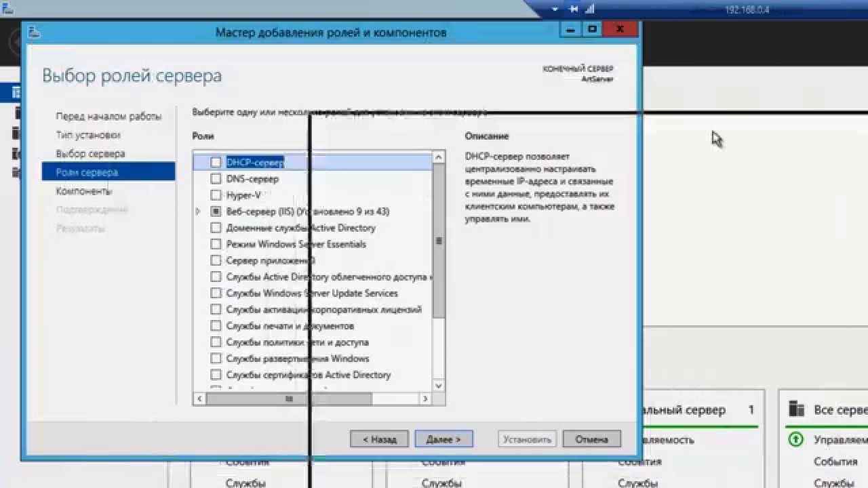The height and width of the screenshot is (488, 868).
Task: Select the Роли сервера step
Action: click(x=108, y=172)
